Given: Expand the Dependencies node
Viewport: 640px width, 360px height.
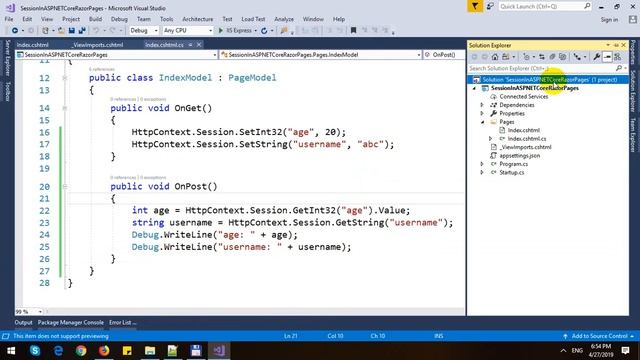Looking at the screenshot, I should tap(482, 105).
